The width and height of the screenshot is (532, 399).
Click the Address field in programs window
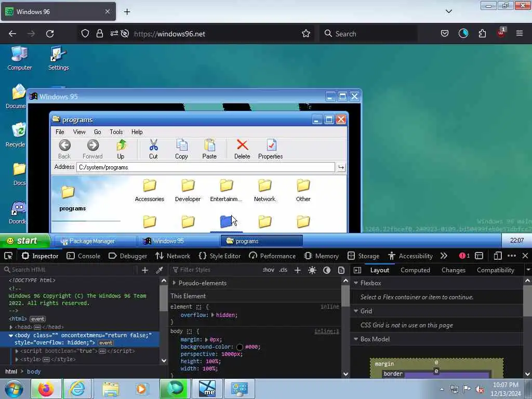point(206,167)
